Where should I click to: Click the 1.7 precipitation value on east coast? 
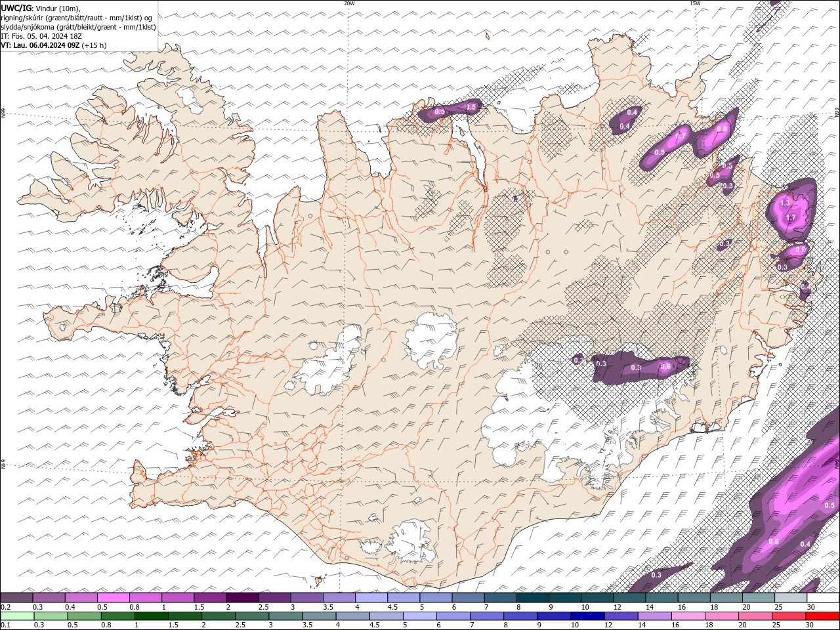pos(791,217)
